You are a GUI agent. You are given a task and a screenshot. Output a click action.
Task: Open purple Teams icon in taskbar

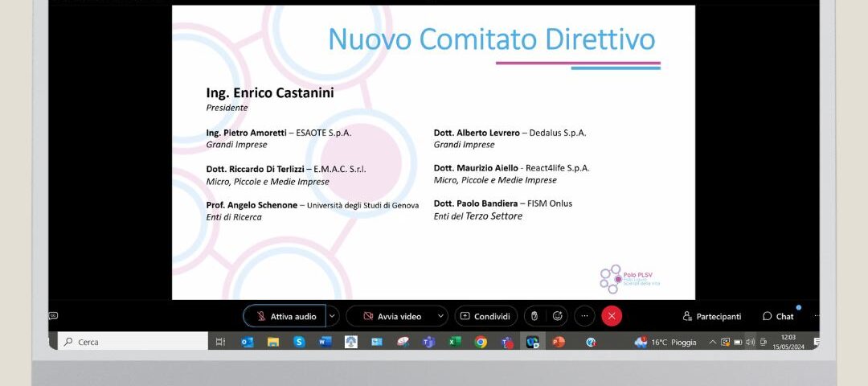(428, 343)
